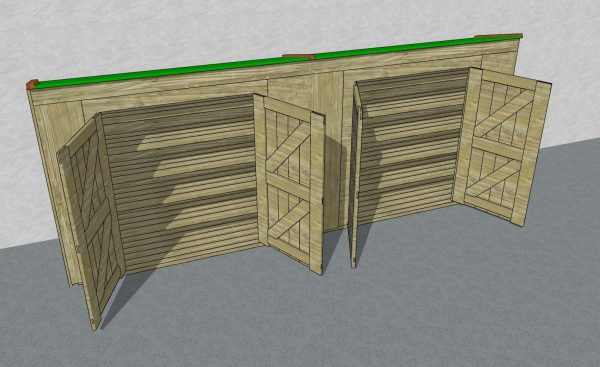The width and height of the screenshot is (600, 367).
Task: Click the orange cap at roof's center
Action: click(x=298, y=57)
